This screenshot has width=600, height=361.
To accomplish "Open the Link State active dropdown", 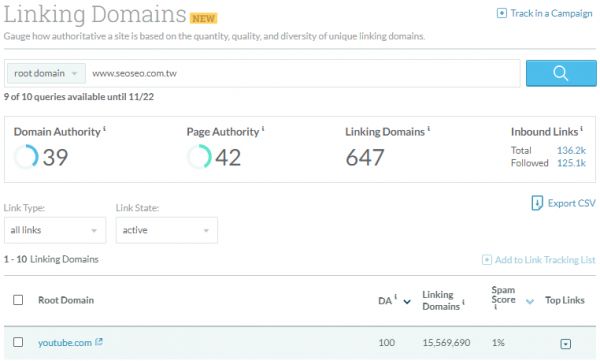I will [167, 230].
